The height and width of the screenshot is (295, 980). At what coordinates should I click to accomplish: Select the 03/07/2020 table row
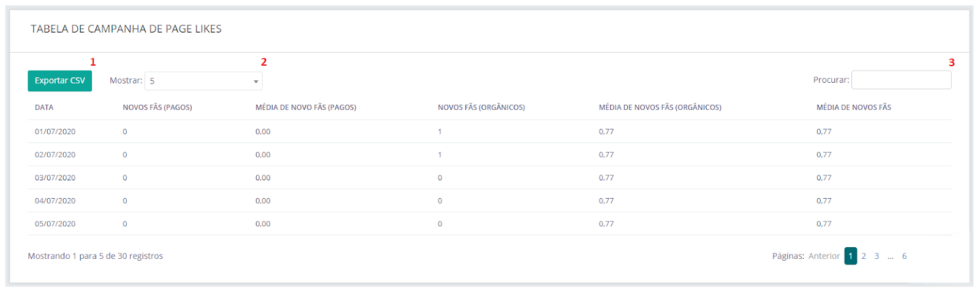55,178
